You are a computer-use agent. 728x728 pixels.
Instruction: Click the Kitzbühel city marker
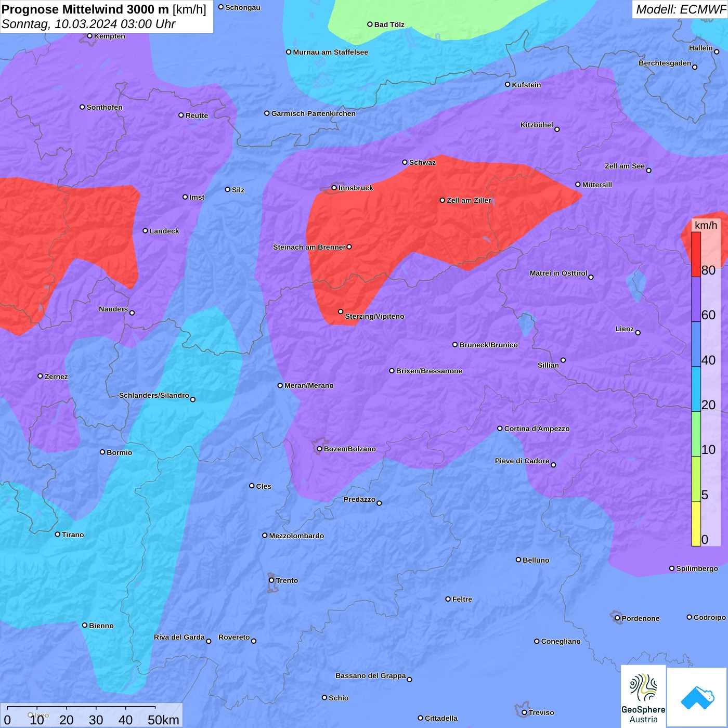tap(557, 129)
